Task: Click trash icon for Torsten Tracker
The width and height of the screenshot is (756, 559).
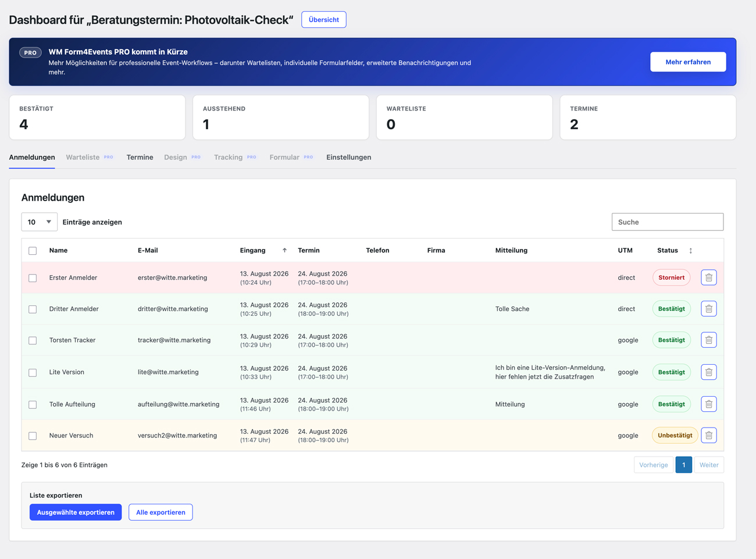Action: click(x=708, y=340)
